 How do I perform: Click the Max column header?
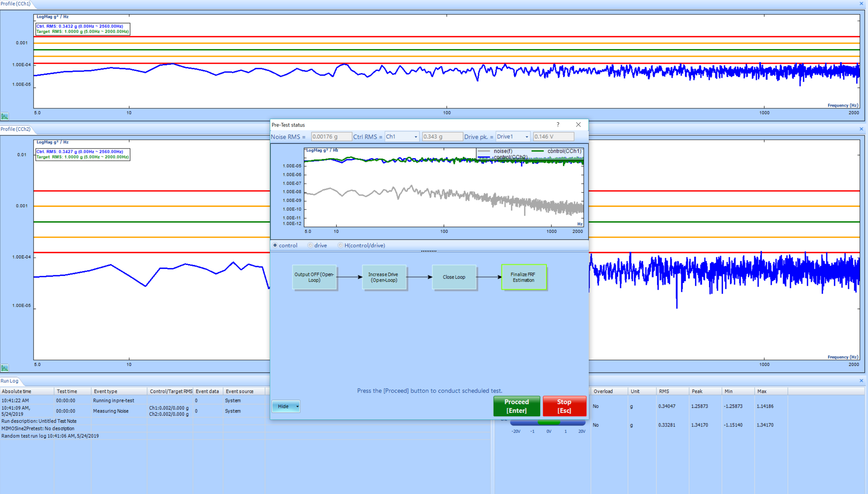coord(771,391)
